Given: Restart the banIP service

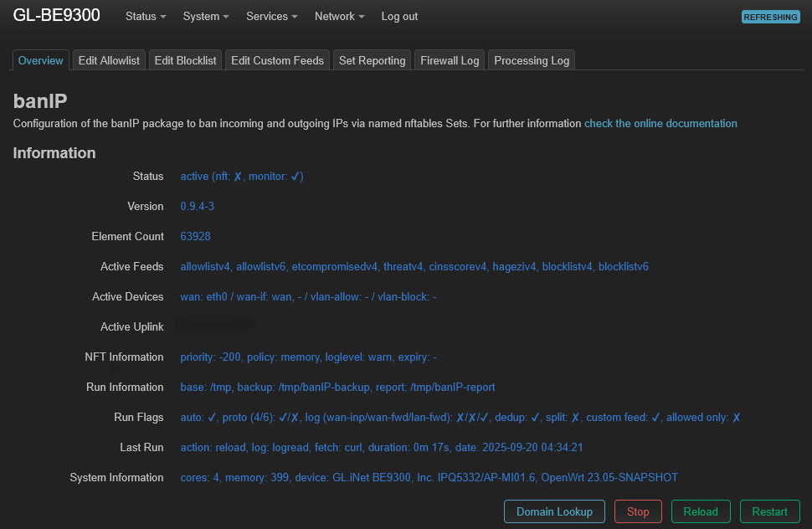Looking at the screenshot, I should tap(769, 511).
